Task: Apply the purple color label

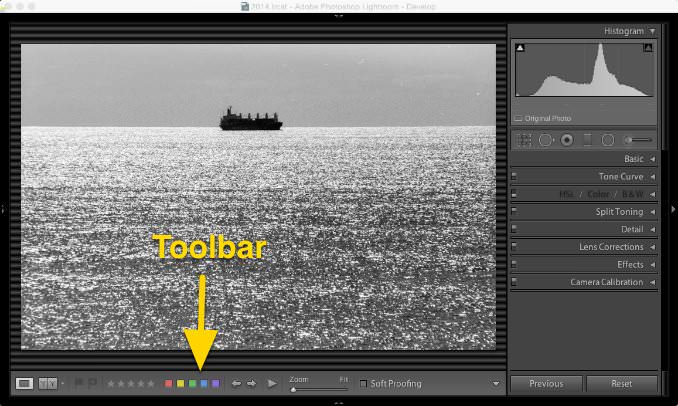Action: [216, 384]
